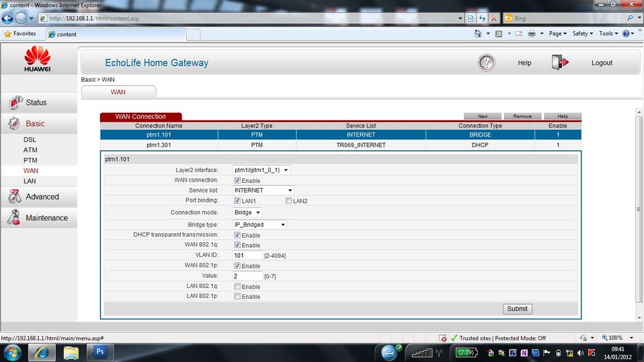Screen dimensions: 644x362
Task: Enable the LAN 802.1q checkbox
Action: coord(237,287)
